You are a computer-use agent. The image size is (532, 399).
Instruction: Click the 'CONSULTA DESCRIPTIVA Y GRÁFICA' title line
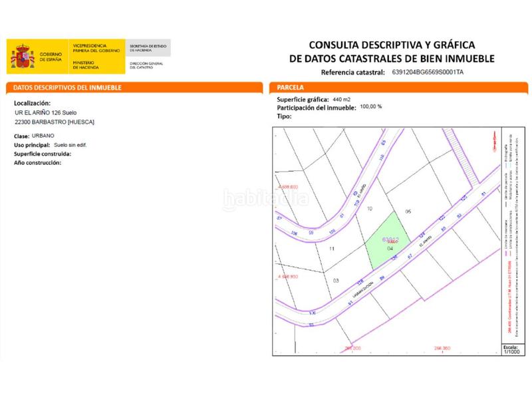click(392, 45)
